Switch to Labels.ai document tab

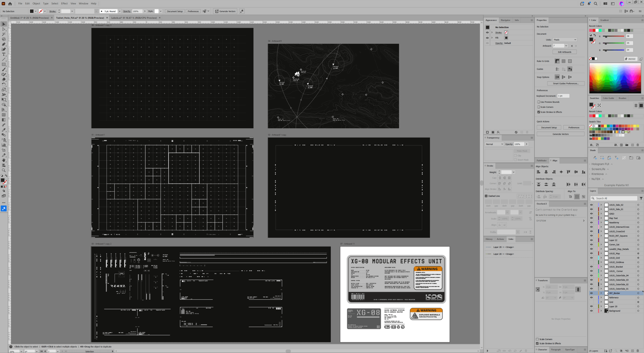click(134, 18)
